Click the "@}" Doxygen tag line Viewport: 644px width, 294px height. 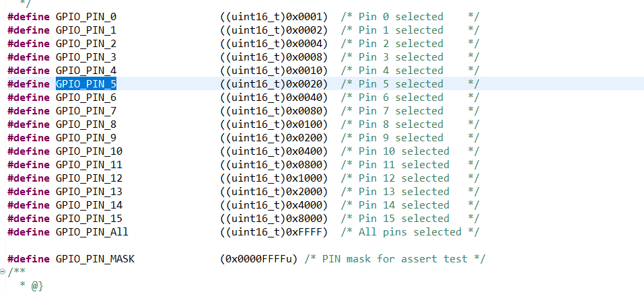coord(37,286)
